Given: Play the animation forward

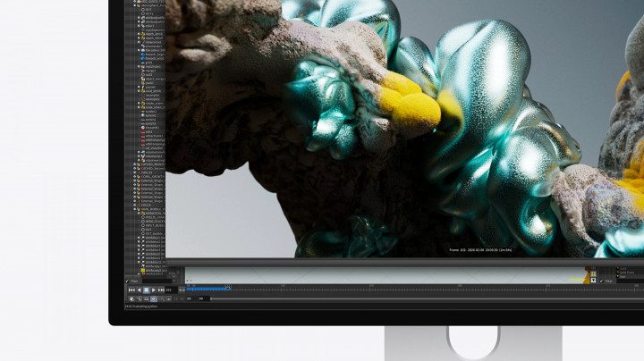Looking at the screenshot, I should (x=154, y=290).
